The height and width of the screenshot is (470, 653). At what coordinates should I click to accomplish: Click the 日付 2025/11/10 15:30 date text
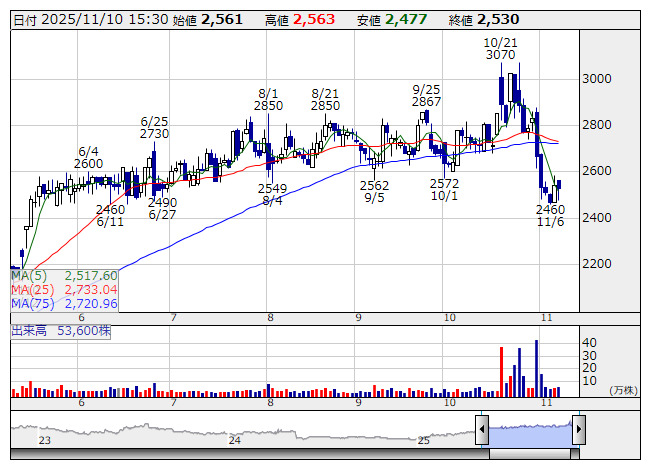pos(91,20)
